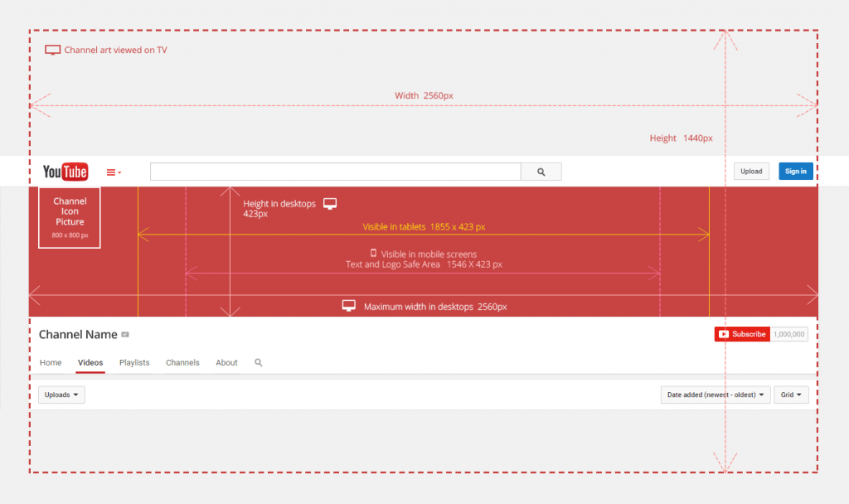Click the magnifier search button

(x=541, y=172)
